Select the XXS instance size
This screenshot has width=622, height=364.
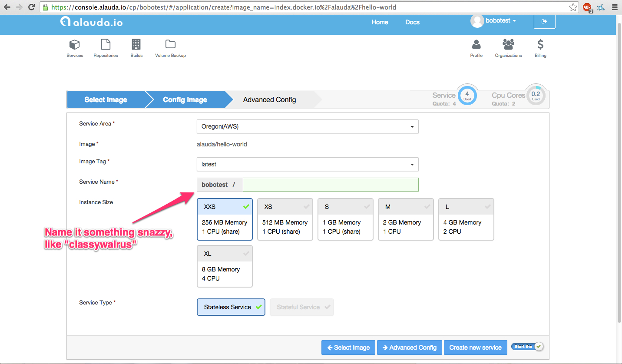point(225,219)
